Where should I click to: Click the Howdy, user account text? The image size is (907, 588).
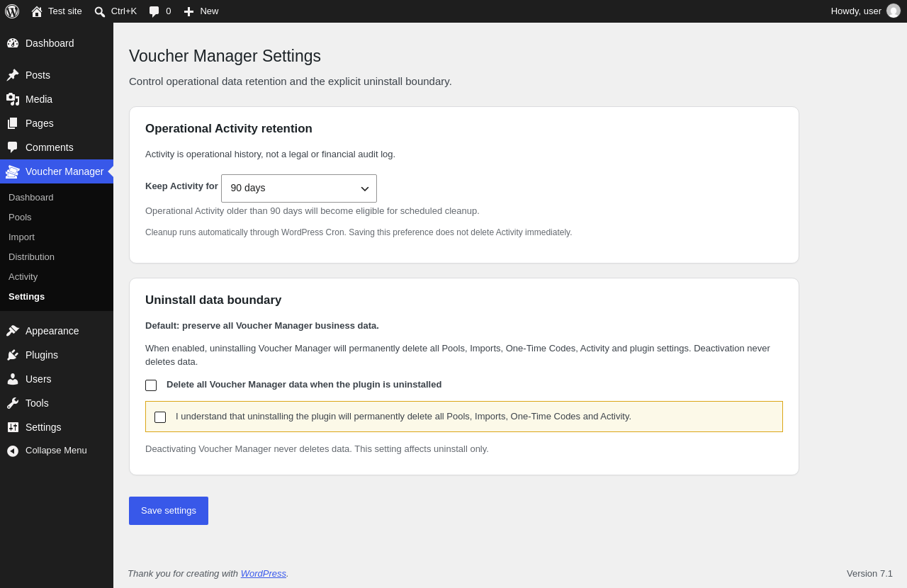(856, 11)
